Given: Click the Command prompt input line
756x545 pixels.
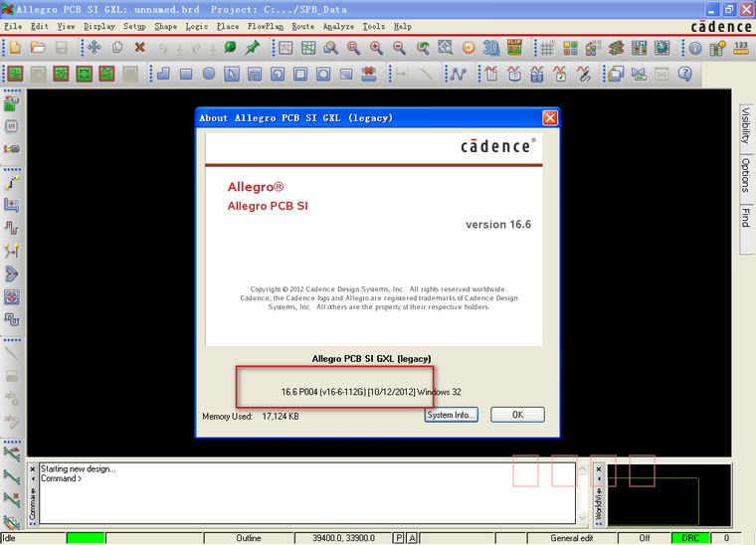Looking at the screenshot, I should click(307, 478).
